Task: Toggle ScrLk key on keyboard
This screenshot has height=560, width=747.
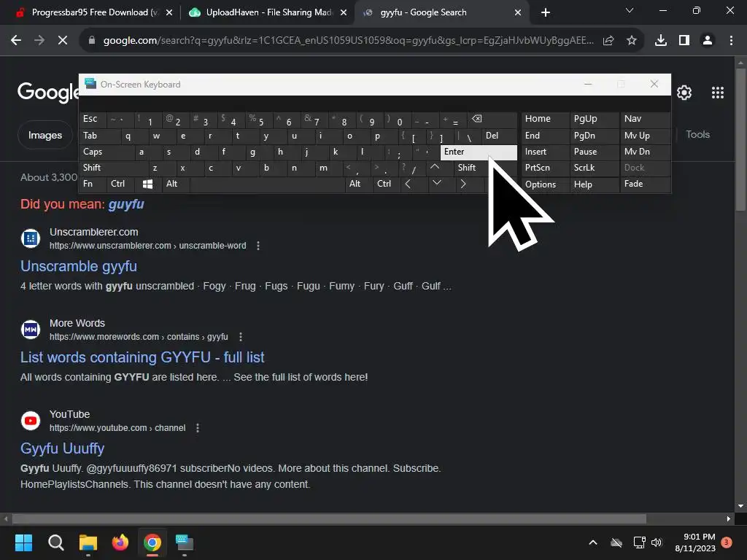Action: (595, 168)
